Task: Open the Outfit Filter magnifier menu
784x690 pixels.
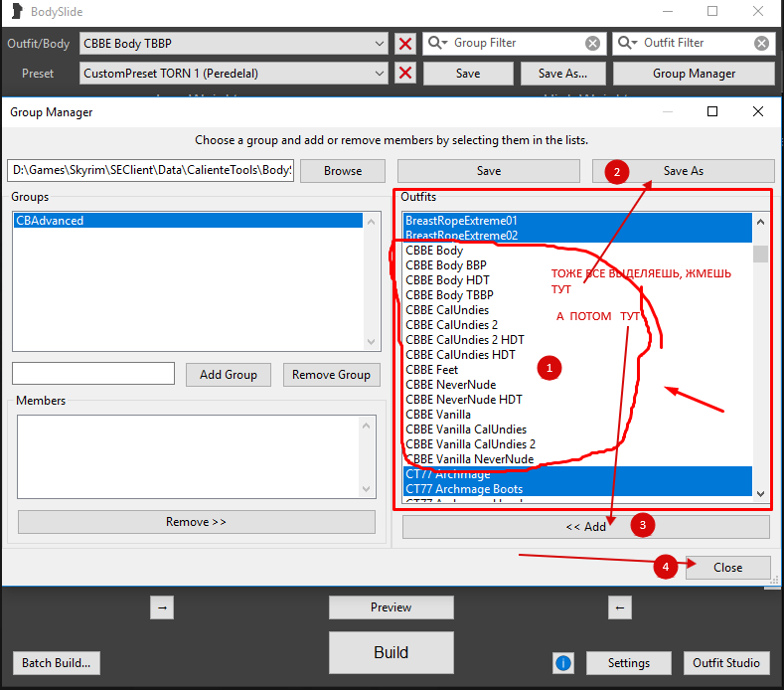Action: (x=628, y=44)
